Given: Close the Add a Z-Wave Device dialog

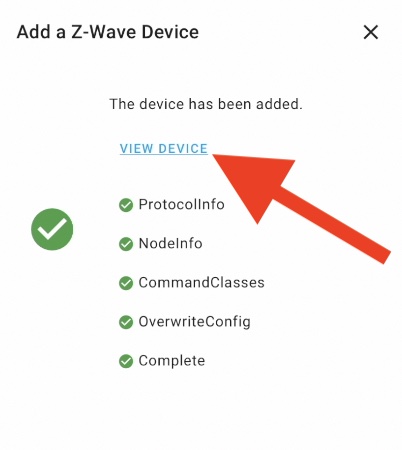Looking at the screenshot, I should tap(371, 32).
